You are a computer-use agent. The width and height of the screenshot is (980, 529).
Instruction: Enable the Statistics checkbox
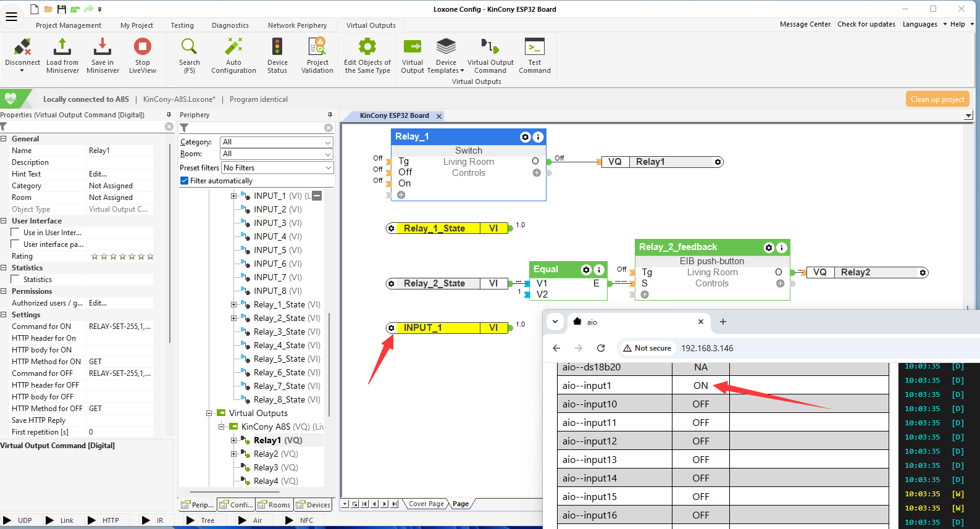[x=15, y=280]
